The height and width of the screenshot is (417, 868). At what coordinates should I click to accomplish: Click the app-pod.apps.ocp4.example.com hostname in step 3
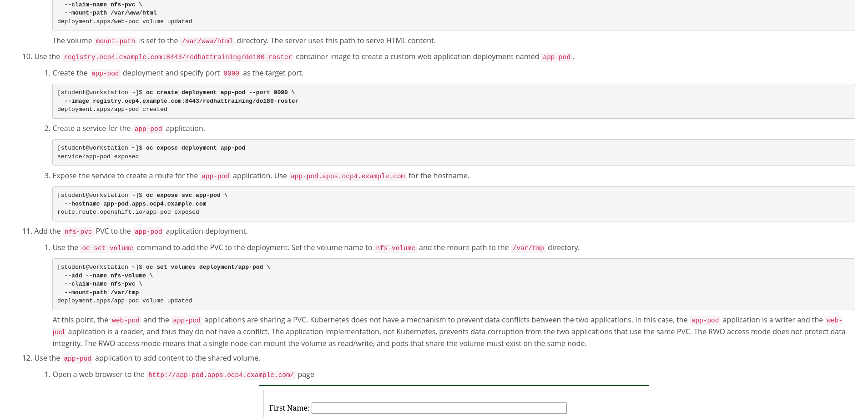(x=348, y=176)
